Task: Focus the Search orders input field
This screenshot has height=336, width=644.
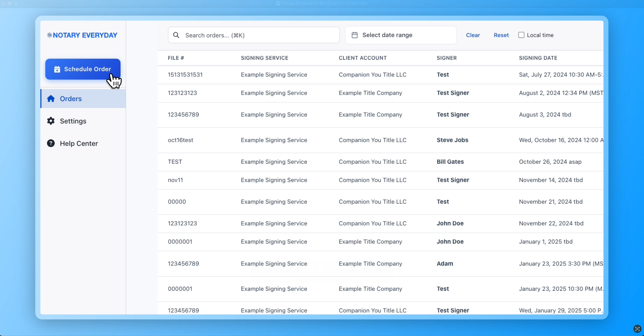Action: coord(259,35)
